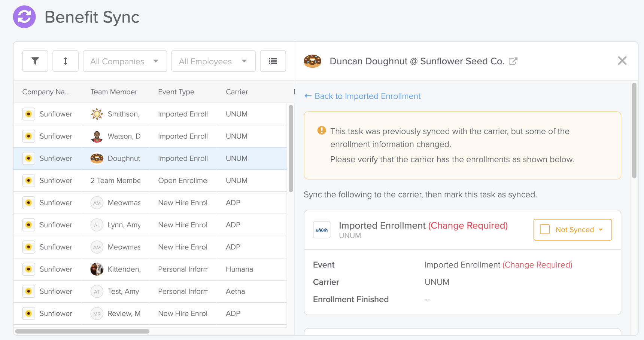This screenshot has width=644, height=340.
Task: Click the list view icon
Action: pyautogui.click(x=273, y=61)
